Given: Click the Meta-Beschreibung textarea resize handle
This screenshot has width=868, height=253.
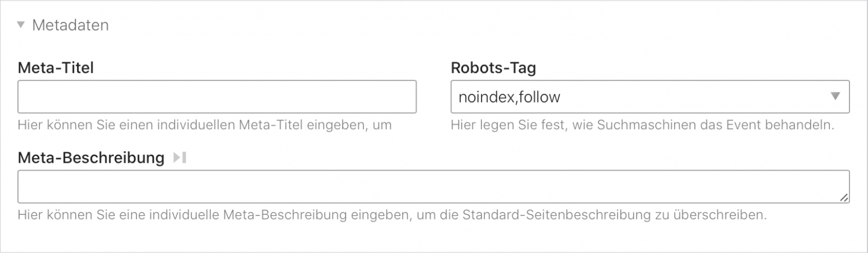Looking at the screenshot, I should tap(844, 197).
